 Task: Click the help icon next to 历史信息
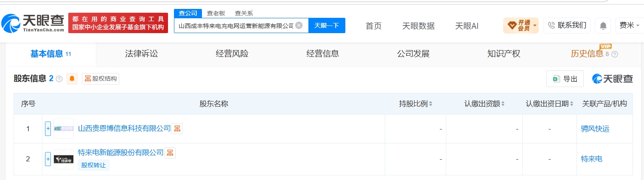(x=615, y=54)
